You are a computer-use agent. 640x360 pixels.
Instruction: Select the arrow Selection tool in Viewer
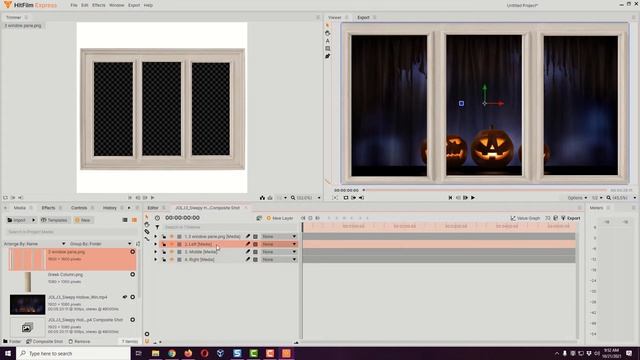(x=327, y=26)
